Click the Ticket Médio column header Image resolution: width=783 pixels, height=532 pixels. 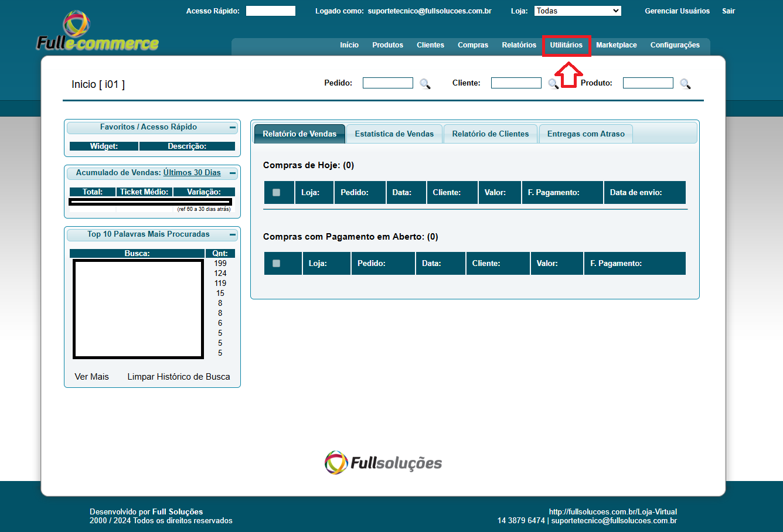click(x=144, y=192)
